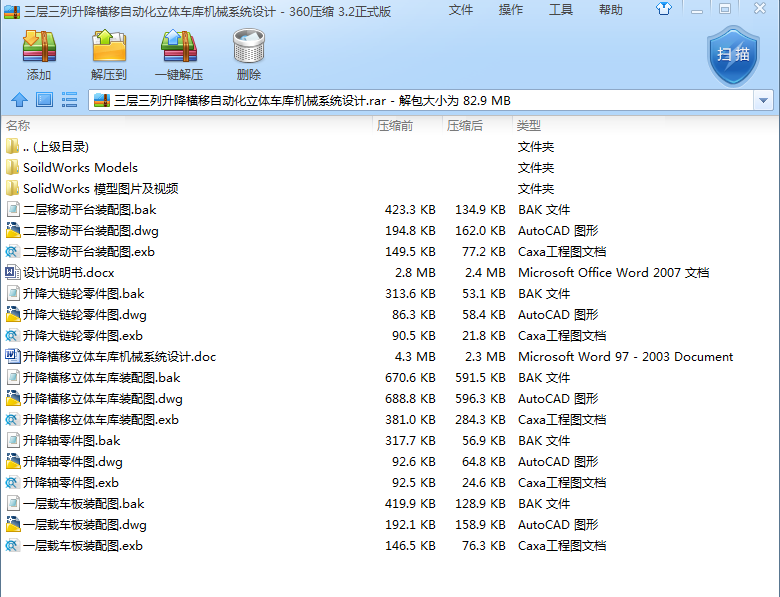Image resolution: width=780 pixels, height=597 pixels.
Task: Select 升降轴零件图.dwg AutoCAD icon
Action: pyautogui.click(x=13, y=462)
